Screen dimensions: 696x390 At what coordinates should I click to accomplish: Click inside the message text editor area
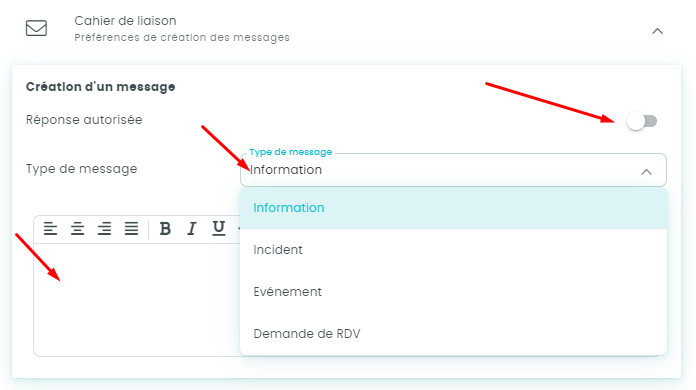[137, 299]
